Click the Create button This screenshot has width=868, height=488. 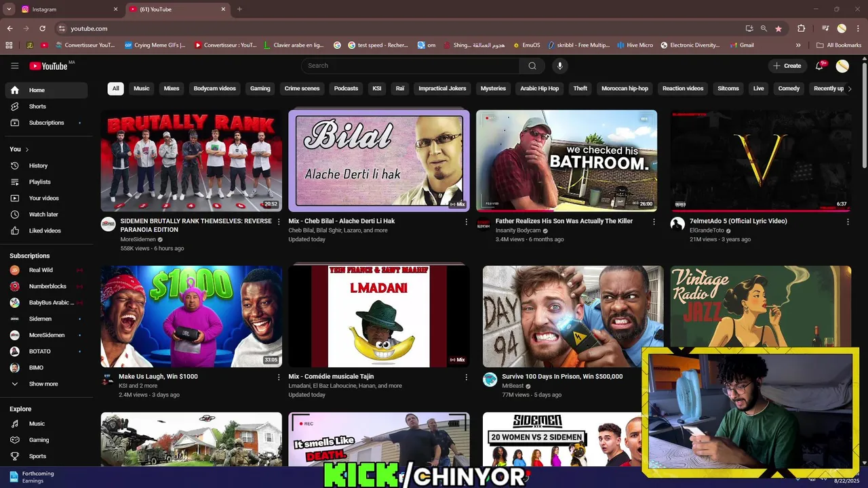coord(787,66)
